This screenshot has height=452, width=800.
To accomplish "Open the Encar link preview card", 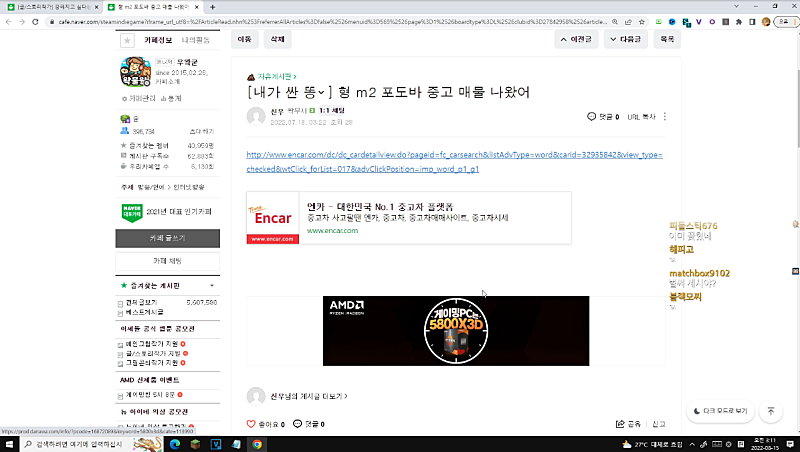I will 409,218.
